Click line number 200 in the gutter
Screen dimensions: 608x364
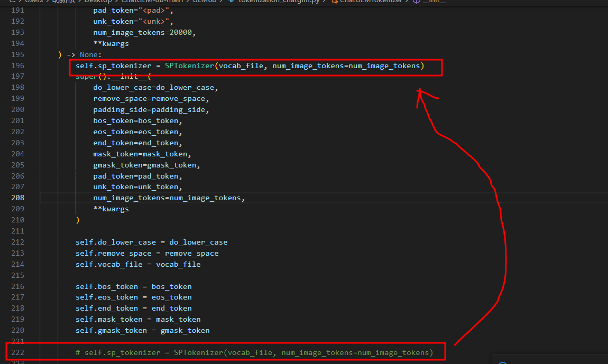(x=18, y=110)
